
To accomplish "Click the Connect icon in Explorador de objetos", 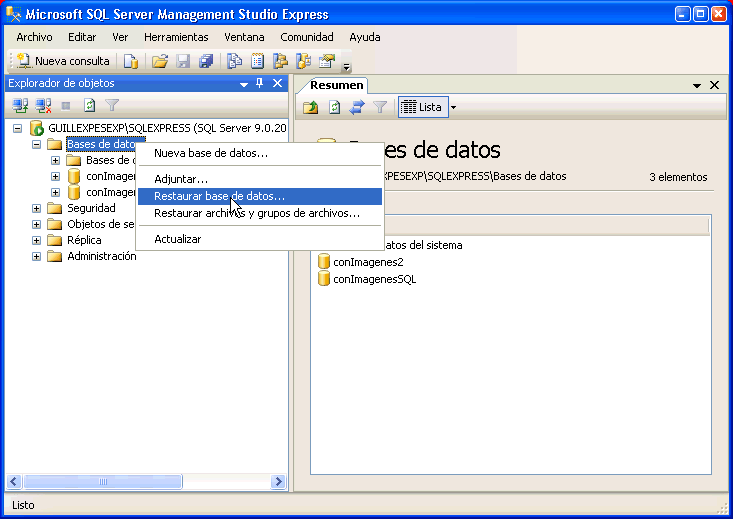I will point(20,104).
